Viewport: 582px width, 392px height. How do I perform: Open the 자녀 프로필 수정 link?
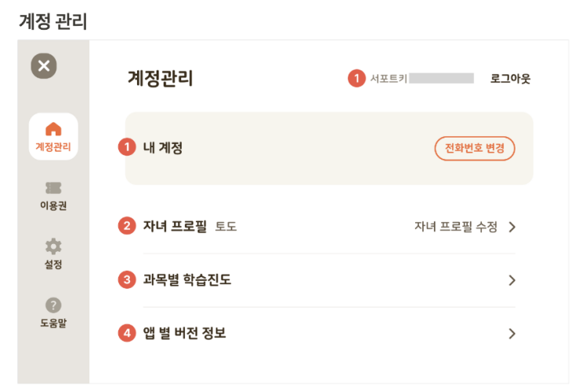click(456, 227)
